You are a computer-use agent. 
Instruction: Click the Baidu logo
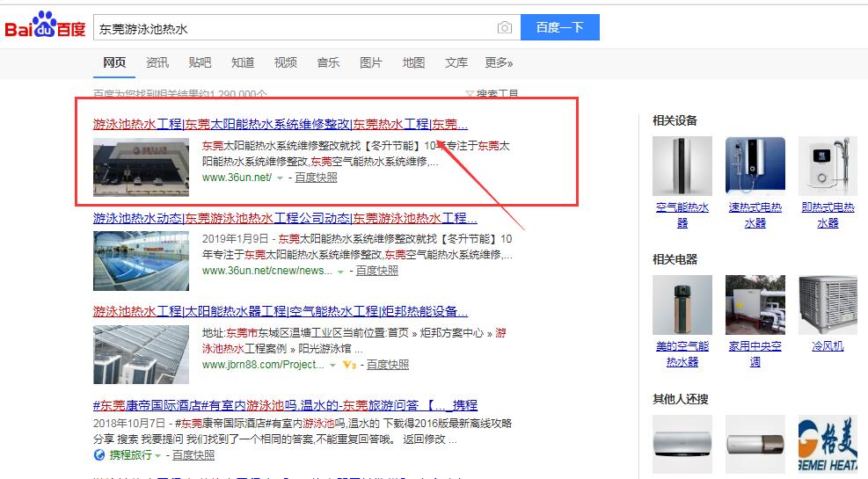[x=45, y=27]
